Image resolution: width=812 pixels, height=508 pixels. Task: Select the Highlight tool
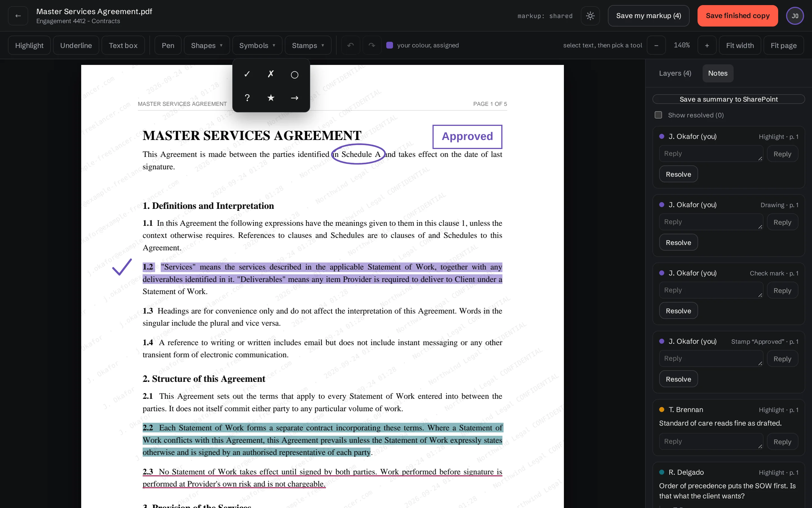[29, 45]
